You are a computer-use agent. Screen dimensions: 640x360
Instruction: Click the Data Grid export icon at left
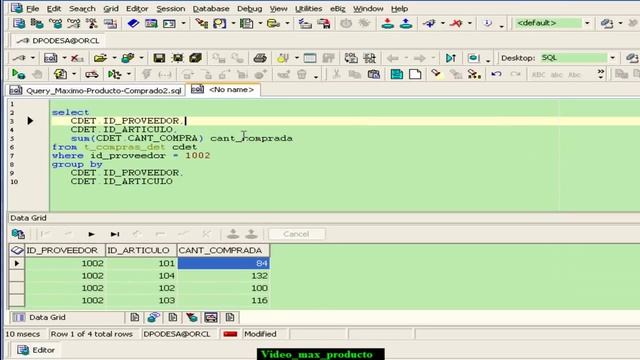coord(18,234)
